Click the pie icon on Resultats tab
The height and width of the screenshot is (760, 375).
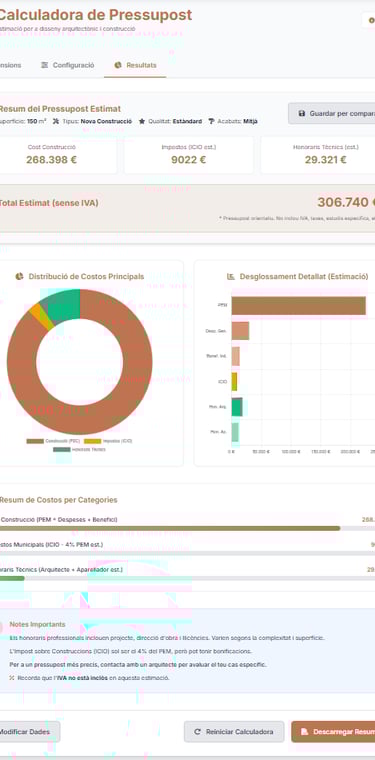[117, 65]
